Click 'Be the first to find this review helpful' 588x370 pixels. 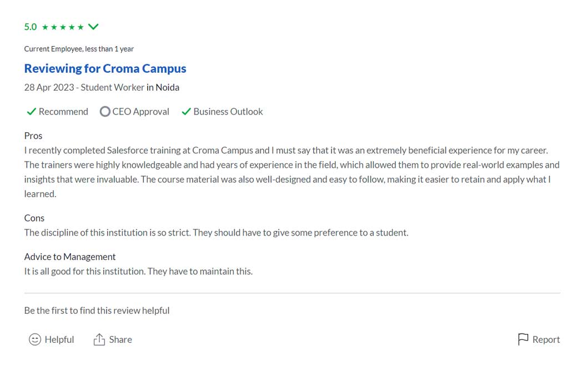pyautogui.click(x=97, y=311)
